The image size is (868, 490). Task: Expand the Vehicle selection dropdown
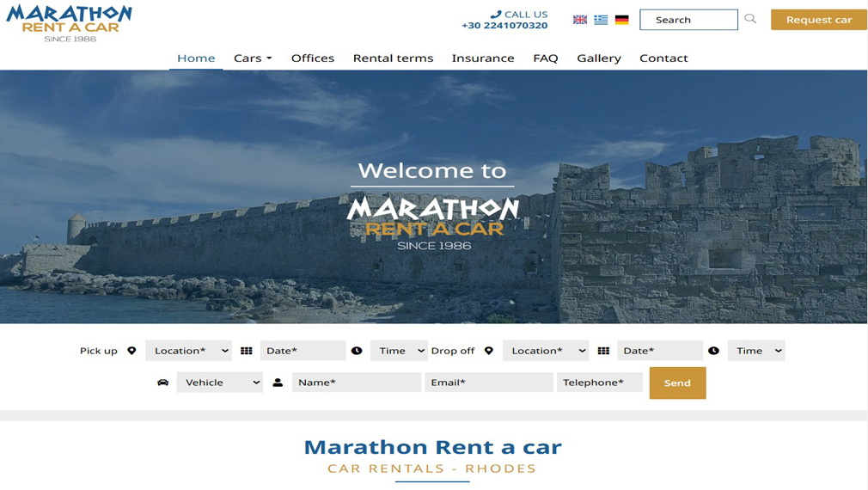click(x=220, y=383)
